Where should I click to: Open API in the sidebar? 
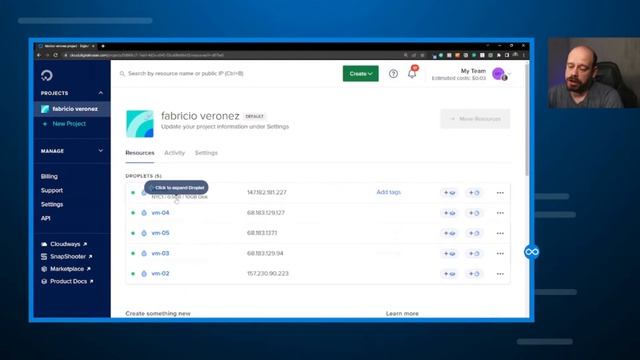point(45,218)
